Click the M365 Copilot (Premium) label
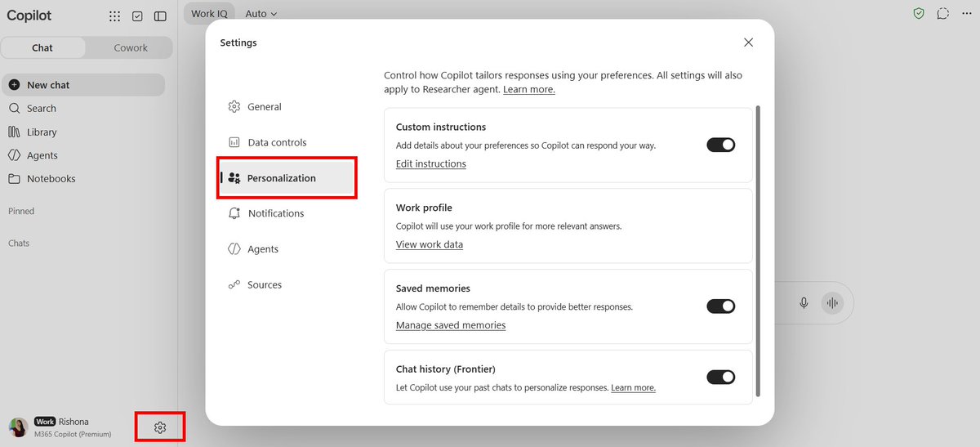This screenshot has height=447, width=980. click(x=73, y=434)
